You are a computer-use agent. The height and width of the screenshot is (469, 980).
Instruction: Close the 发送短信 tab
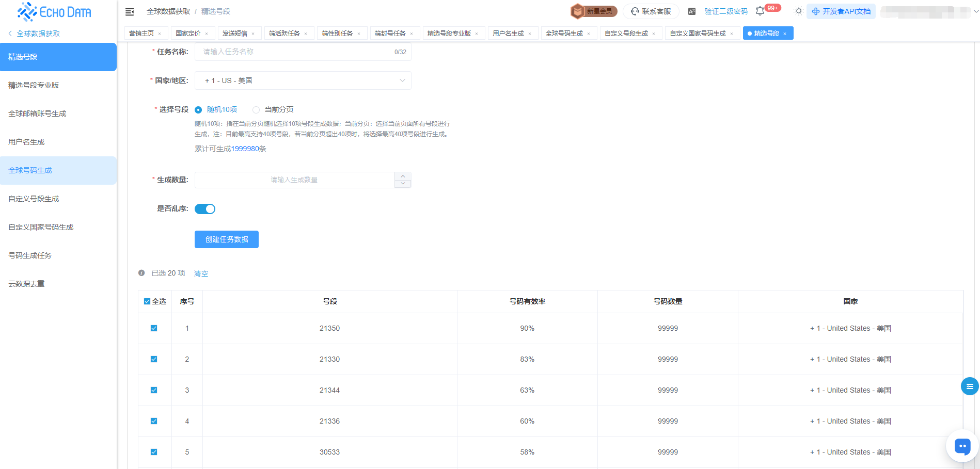click(253, 34)
